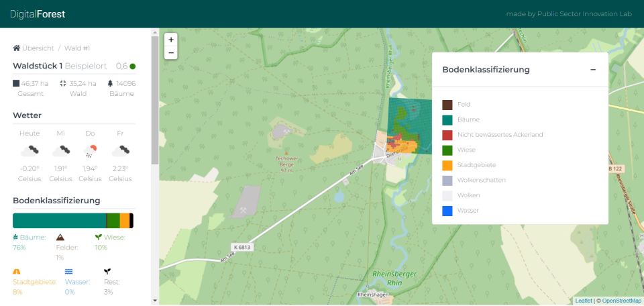Click the teal Bäume legend swatch

click(447, 119)
